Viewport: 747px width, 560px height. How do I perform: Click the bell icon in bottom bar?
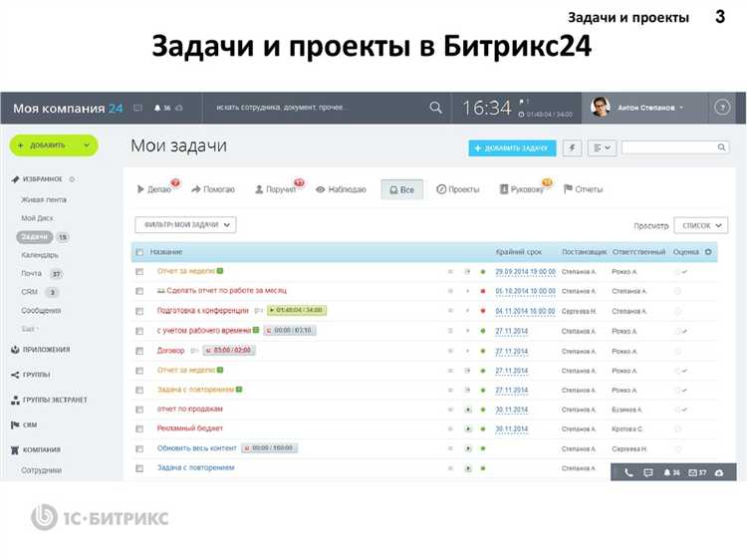pos(667,472)
